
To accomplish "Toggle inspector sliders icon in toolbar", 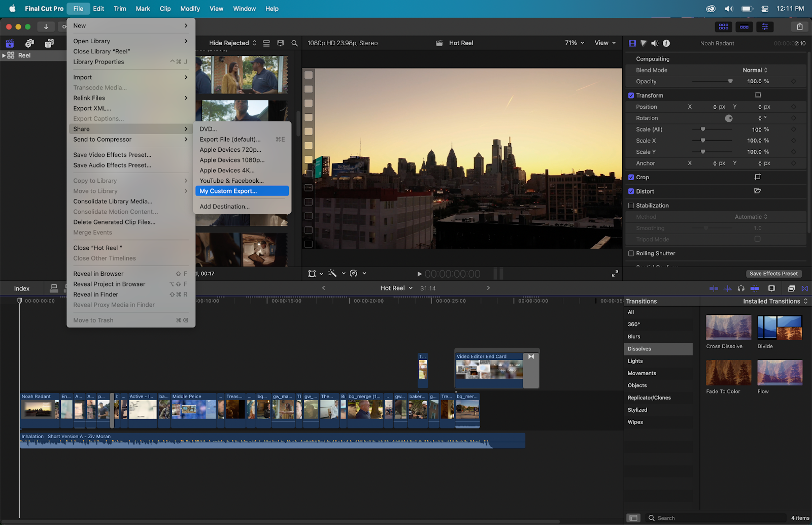I will pos(765,26).
